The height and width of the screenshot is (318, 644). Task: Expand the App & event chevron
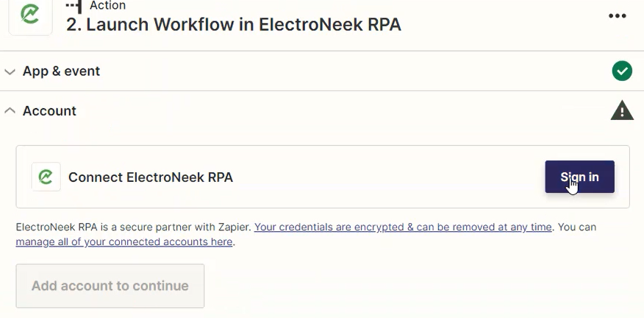(x=10, y=71)
